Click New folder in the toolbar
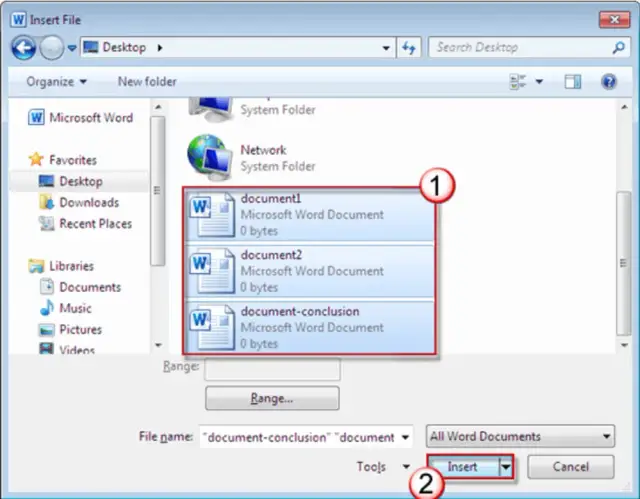Screen dimensions: 640x499 click(147, 82)
